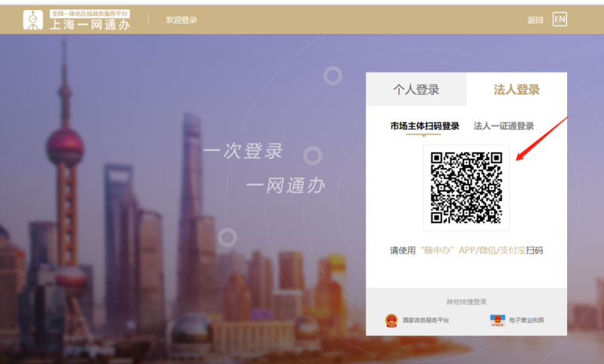Image resolution: width=604 pixels, height=364 pixels.
Task: Click the red arrow pointing at the QR code
Action: [542, 139]
